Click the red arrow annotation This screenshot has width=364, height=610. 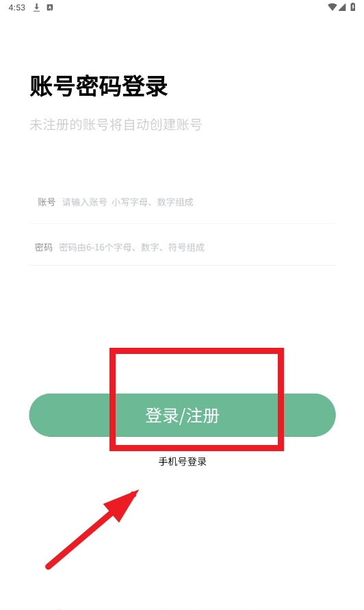click(x=92, y=529)
